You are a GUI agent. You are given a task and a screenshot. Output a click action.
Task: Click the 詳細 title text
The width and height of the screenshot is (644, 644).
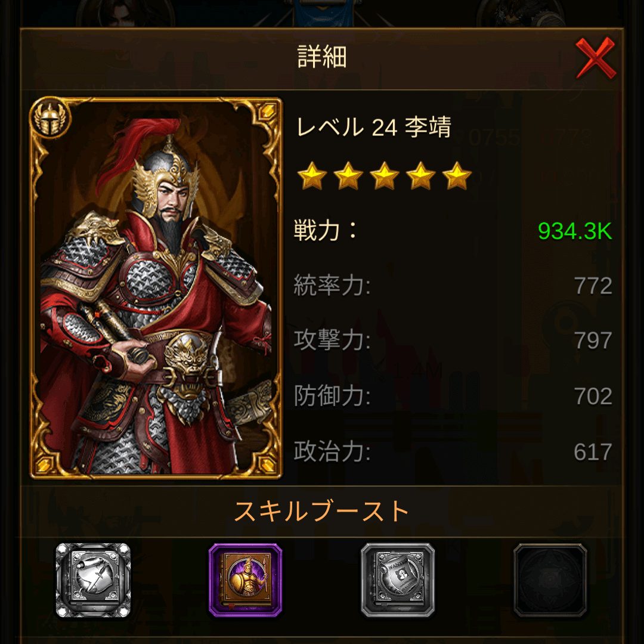tap(322, 57)
